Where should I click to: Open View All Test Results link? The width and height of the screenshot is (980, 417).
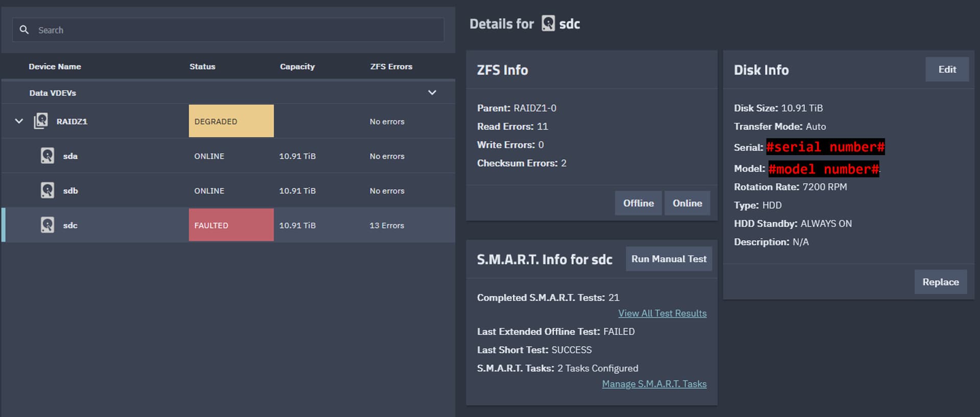(x=662, y=313)
